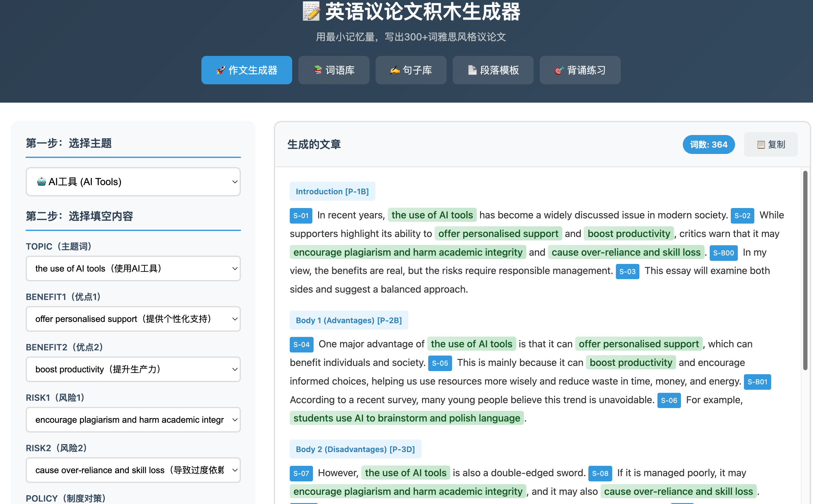Viewport: 813px width, 504px height.
Task: Expand the TOPIC 主题词 dropdown
Action: tap(133, 269)
